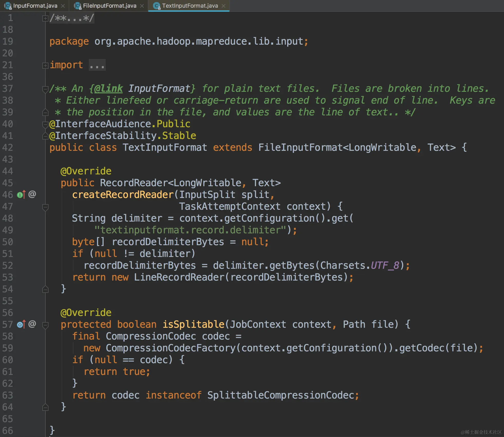Collapse the Javadoc comment starting on line 37
Viewport: 504px width, 437px height.
click(x=45, y=89)
